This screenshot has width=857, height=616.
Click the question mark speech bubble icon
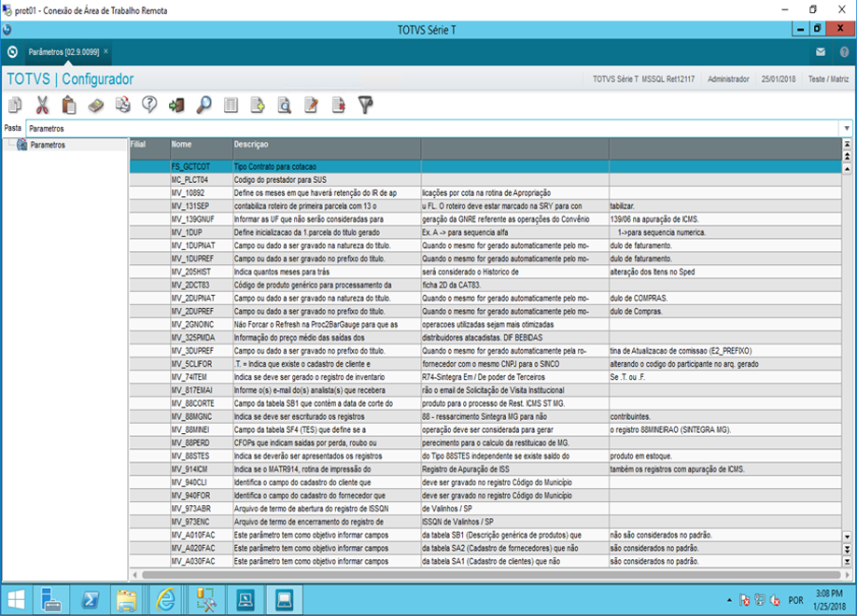149,105
